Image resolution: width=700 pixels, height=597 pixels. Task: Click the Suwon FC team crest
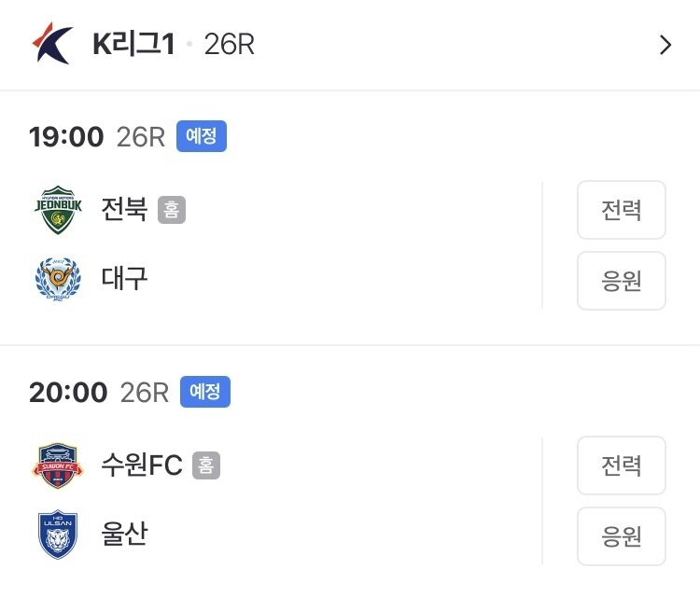click(x=58, y=465)
